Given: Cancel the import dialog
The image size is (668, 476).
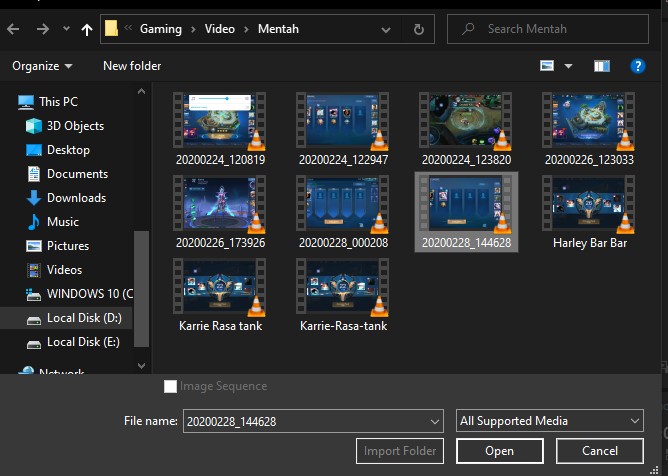Looking at the screenshot, I should click(599, 451).
